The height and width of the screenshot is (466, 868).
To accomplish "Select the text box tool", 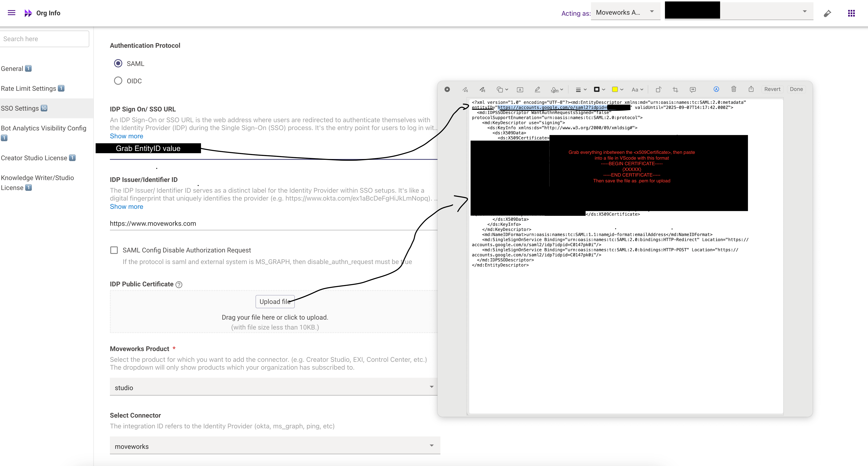I will pyautogui.click(x=520, y=89).
